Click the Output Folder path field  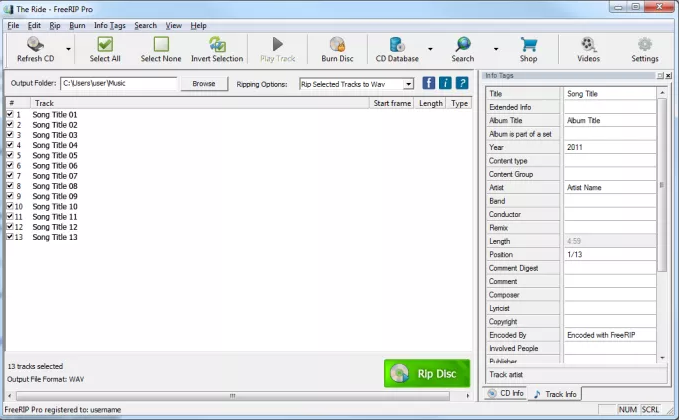point(119,83)
